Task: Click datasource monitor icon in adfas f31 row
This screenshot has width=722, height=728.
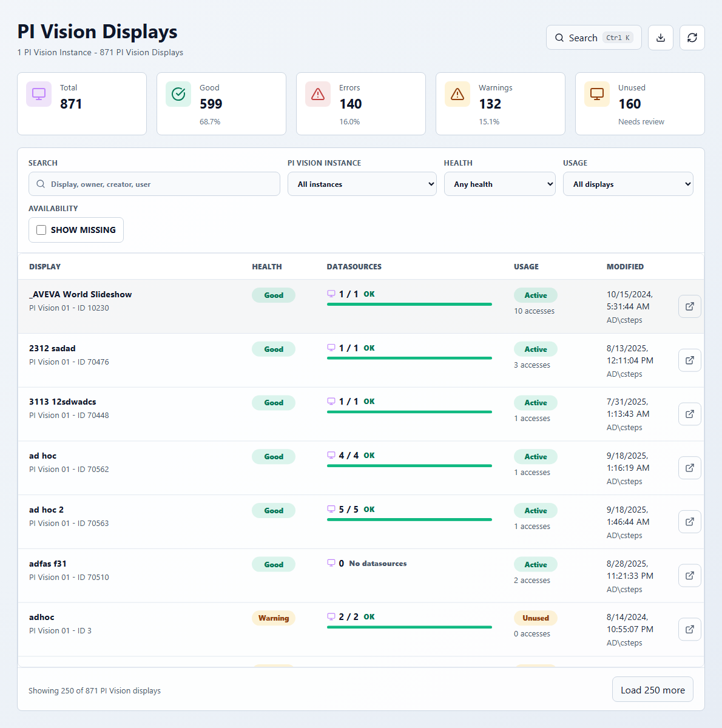Action: [331, 563]
